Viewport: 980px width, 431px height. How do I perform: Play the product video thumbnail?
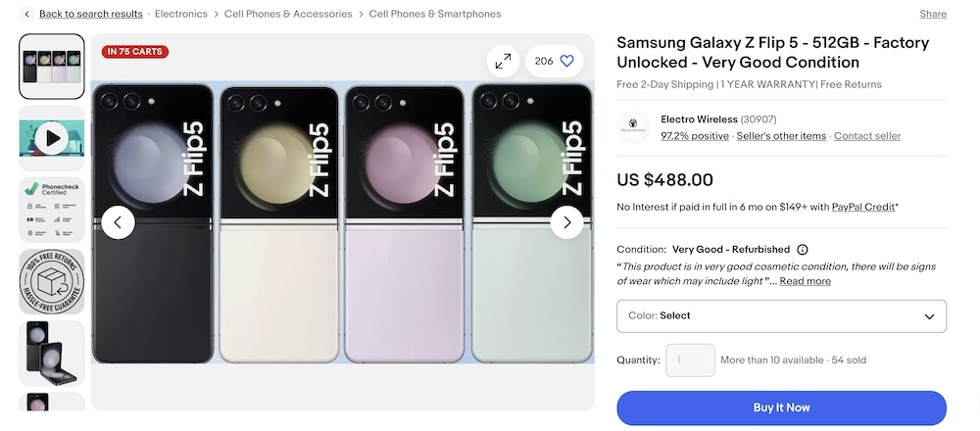52,138
